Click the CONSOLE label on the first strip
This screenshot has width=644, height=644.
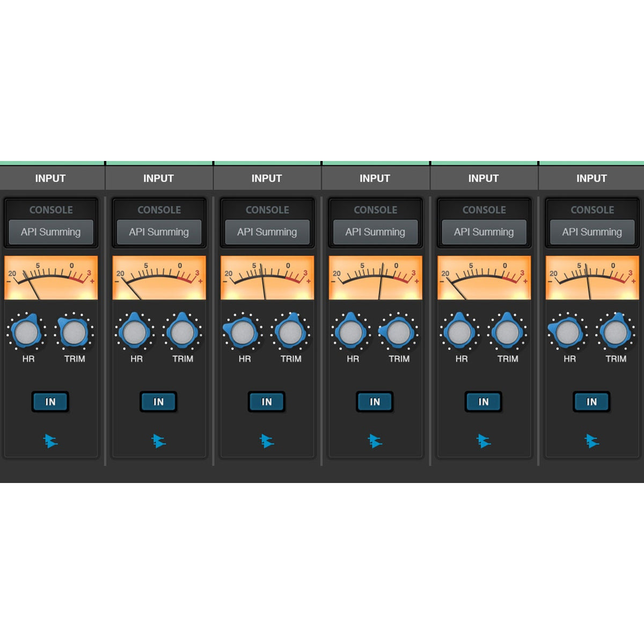pyautogui.click(x=51, y=210)
